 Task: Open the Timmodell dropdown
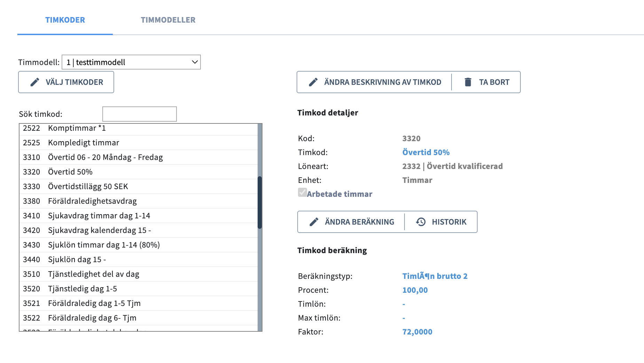point(131,62)
